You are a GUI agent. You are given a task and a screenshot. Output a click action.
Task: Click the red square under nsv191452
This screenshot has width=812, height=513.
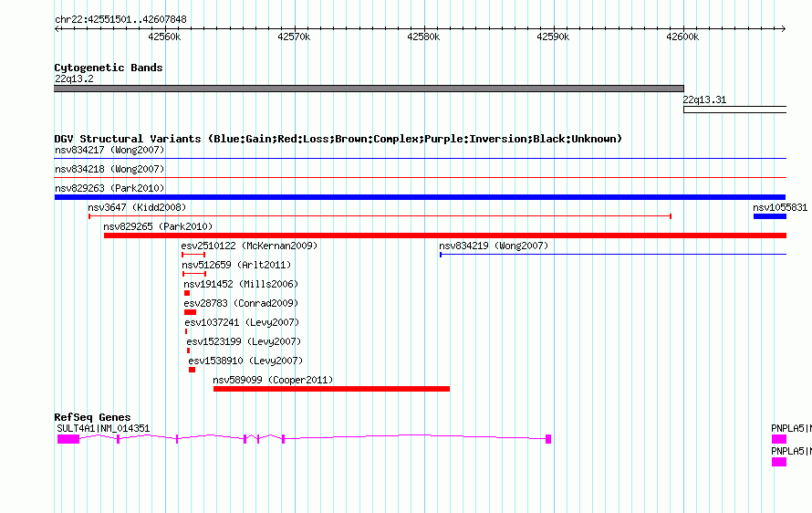point(187,293)
